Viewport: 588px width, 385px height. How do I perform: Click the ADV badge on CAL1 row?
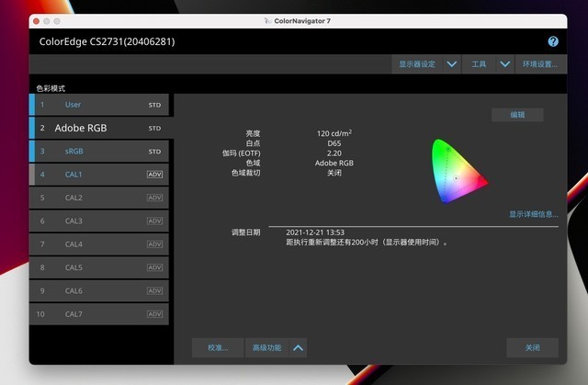154,175
